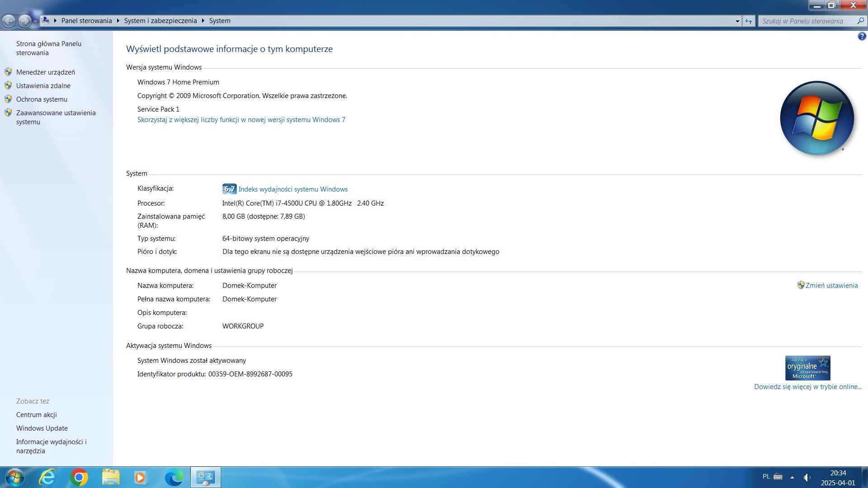
Task: Minimize the System window
Action: click(816, 5)
